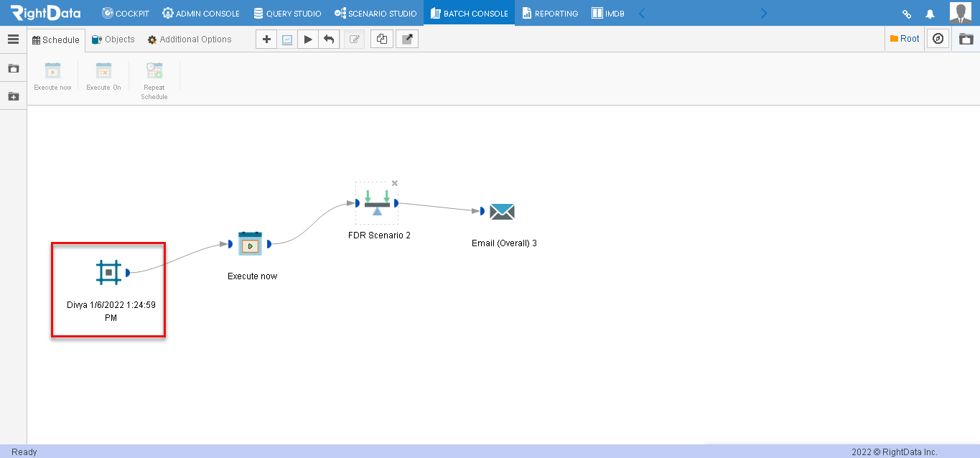The height and width of the screenshot is (458, 980).
Task: Open the user profile avatar
Action: coord(961,13)
